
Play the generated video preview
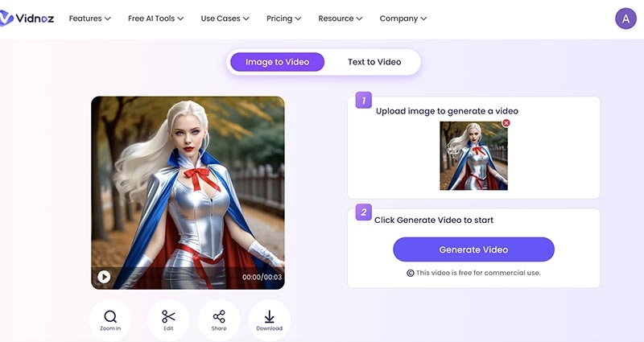[104, 277]
